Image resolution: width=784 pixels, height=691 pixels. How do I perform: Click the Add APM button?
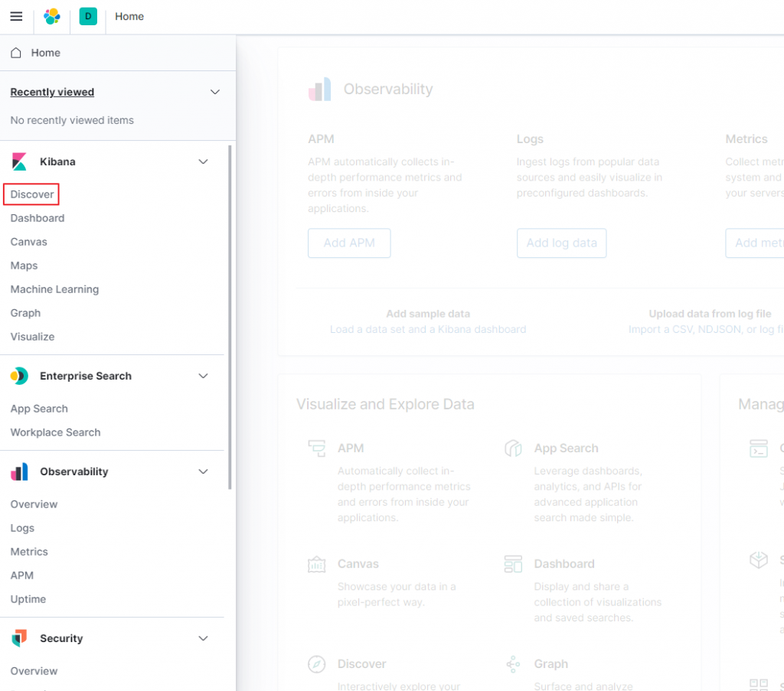coord(349,243)
